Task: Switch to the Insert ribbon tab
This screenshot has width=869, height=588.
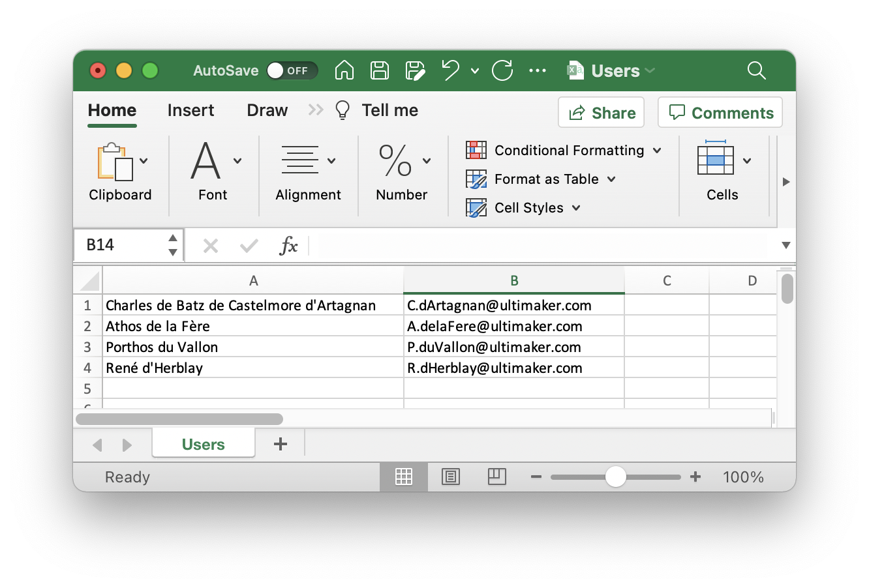Action: point(191,110)
